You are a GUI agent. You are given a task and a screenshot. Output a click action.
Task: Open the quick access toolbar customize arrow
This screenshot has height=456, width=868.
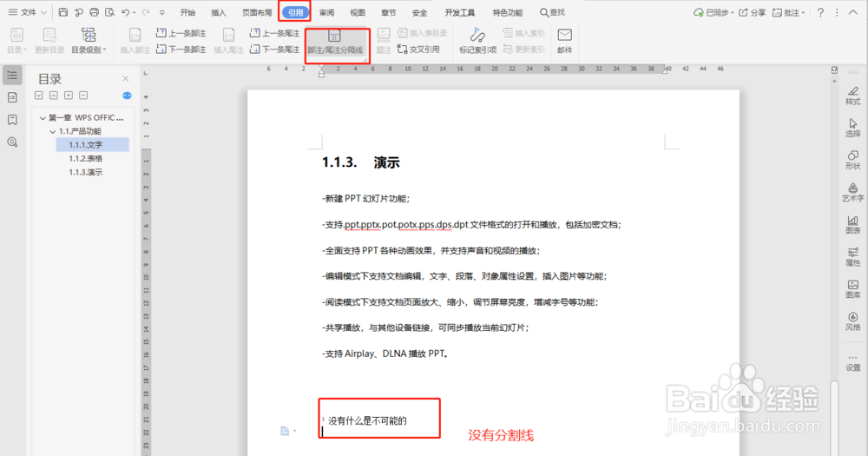click(161, 12)
